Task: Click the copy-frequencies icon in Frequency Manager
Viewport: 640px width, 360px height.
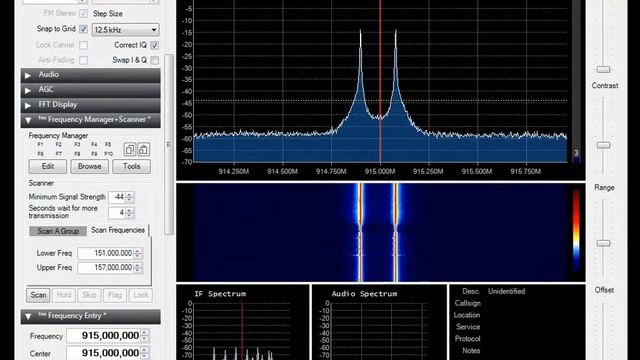Action: (x=130, y=149)
